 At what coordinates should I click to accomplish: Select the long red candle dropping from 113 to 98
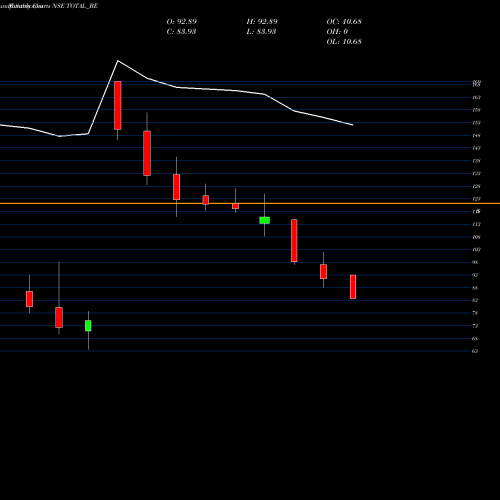pos(294,241)
